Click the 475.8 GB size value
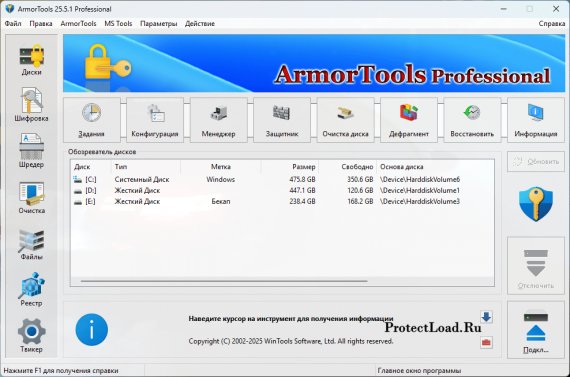570x377 pixels. 302,179
